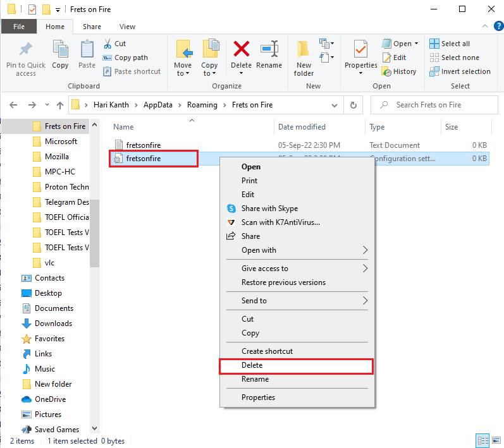The height and width of the screenshot is (448, 504).
Task: Click Select none in ribbon
Action: (454, 58)
